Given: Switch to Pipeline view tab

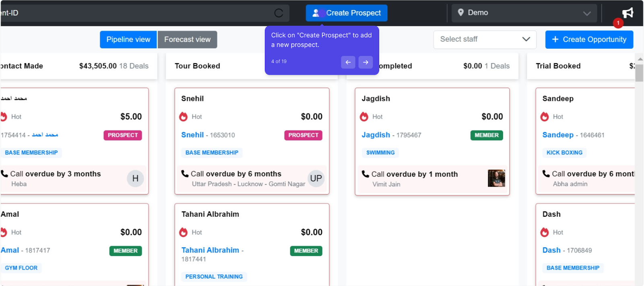Looking at the screenshot, I should (128, 39).
